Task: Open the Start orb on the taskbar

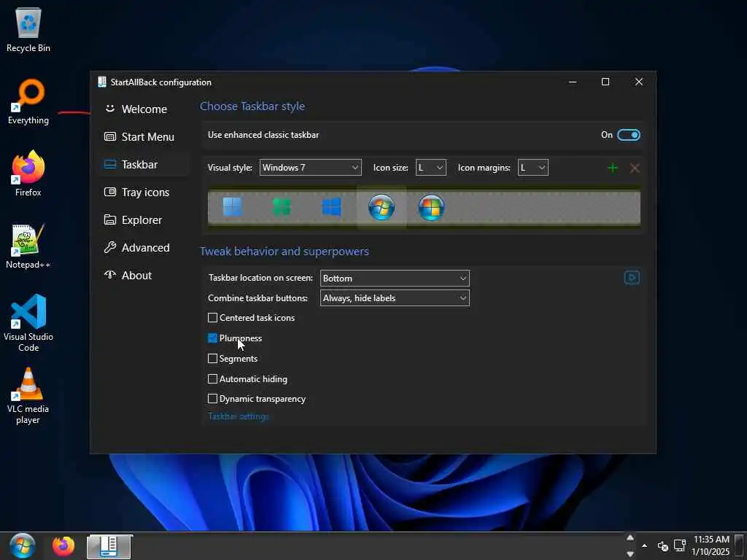Action: (x=23, y=545)
